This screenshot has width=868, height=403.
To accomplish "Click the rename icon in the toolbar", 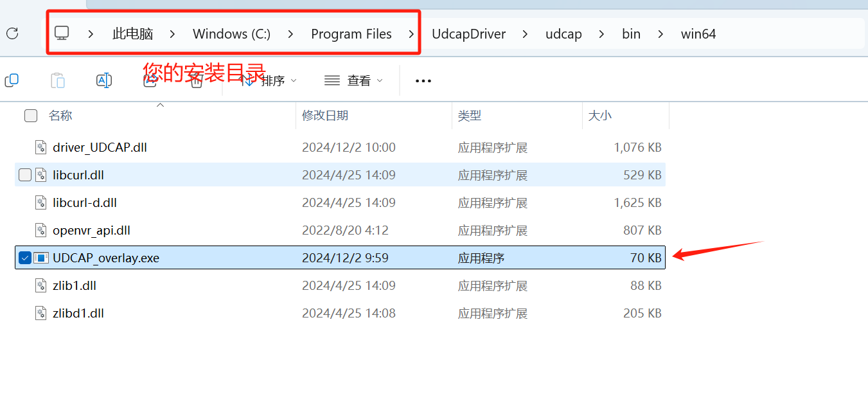I will pos(104,80).
